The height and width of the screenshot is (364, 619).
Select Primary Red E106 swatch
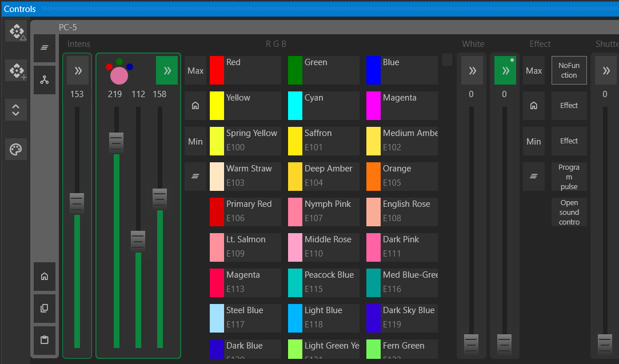point(245,212)
